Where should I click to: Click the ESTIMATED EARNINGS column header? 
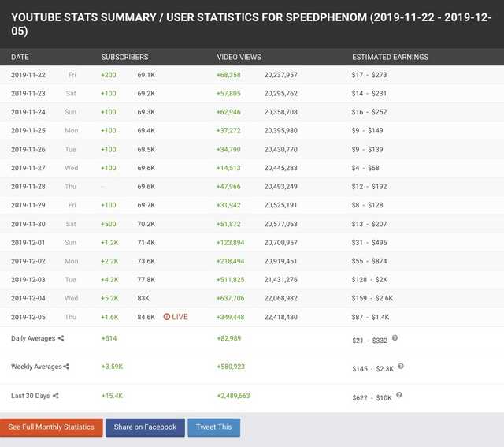pyautogui.click(x=391, y=58)
